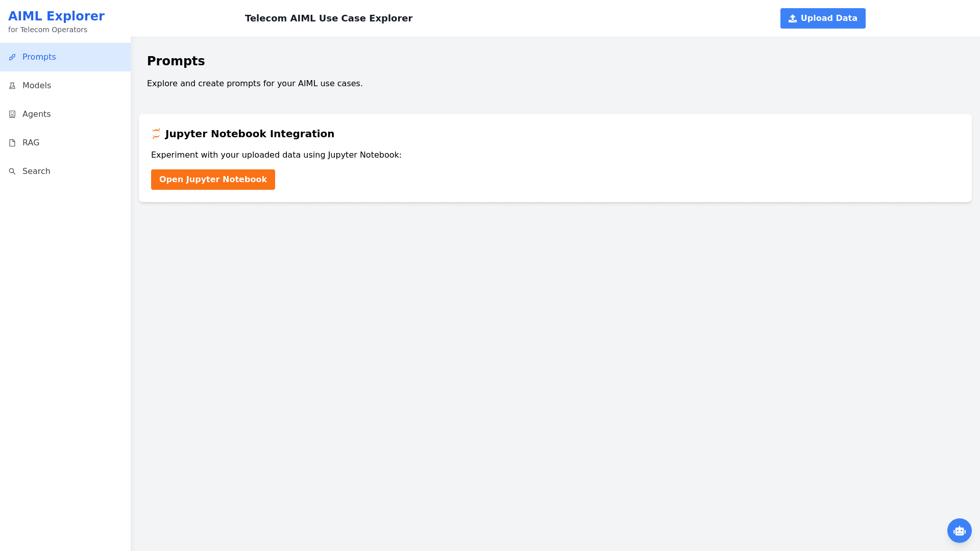This screenshot has width=980, height=551.
Task: Click the RAG document icon
Action: [x=12, y=143]
